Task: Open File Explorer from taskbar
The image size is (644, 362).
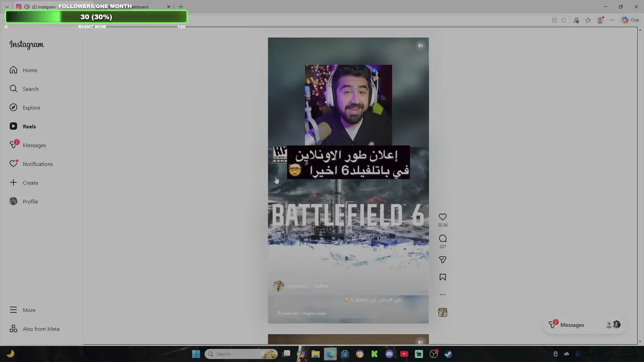Action: [315, 354]
